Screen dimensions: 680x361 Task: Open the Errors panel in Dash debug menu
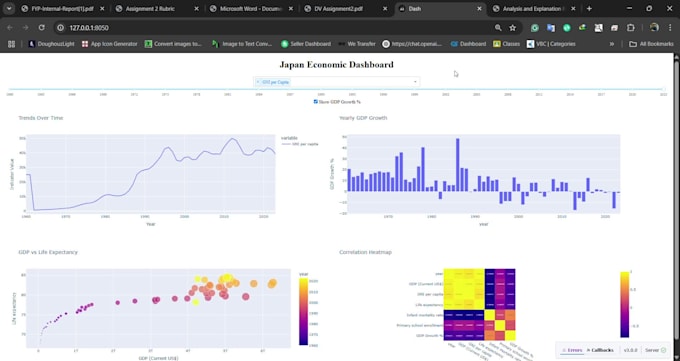[x=572, y=350]
